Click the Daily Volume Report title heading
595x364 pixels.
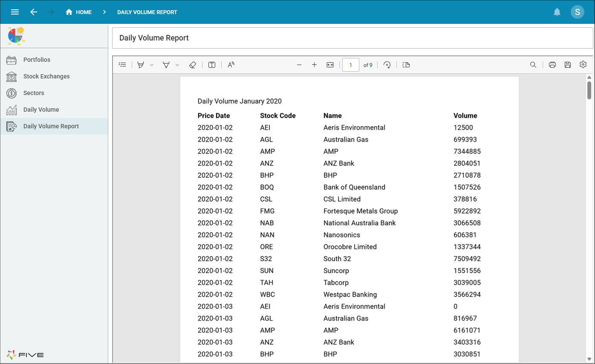[x=154, y=38]
